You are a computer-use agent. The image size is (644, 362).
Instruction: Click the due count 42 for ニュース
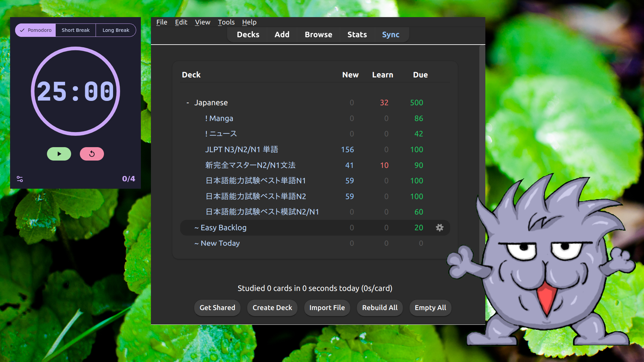point(419,134)
